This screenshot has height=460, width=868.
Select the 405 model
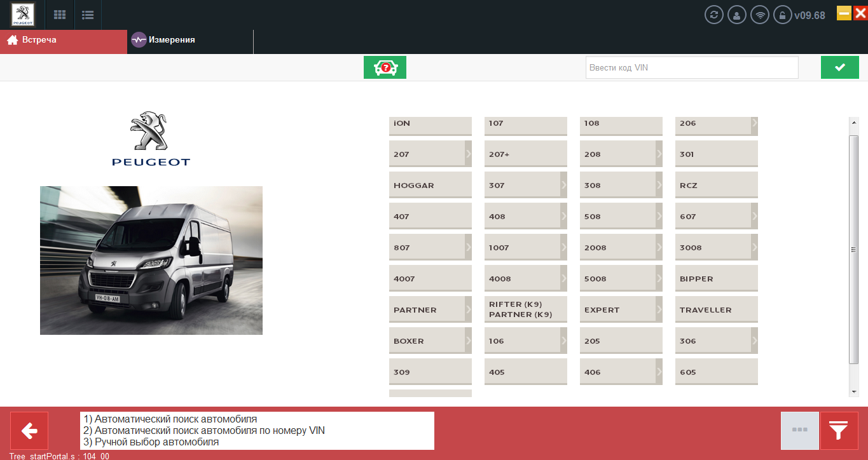click(526, 372)
